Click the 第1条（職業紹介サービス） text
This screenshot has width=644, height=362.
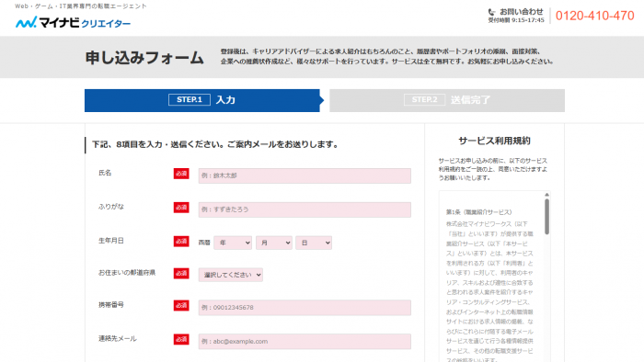479,212
